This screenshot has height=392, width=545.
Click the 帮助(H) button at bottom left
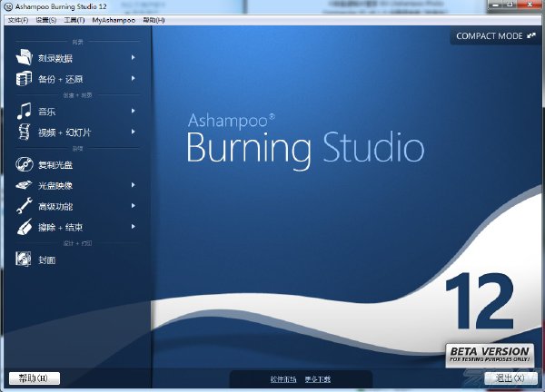click(35, 378)
